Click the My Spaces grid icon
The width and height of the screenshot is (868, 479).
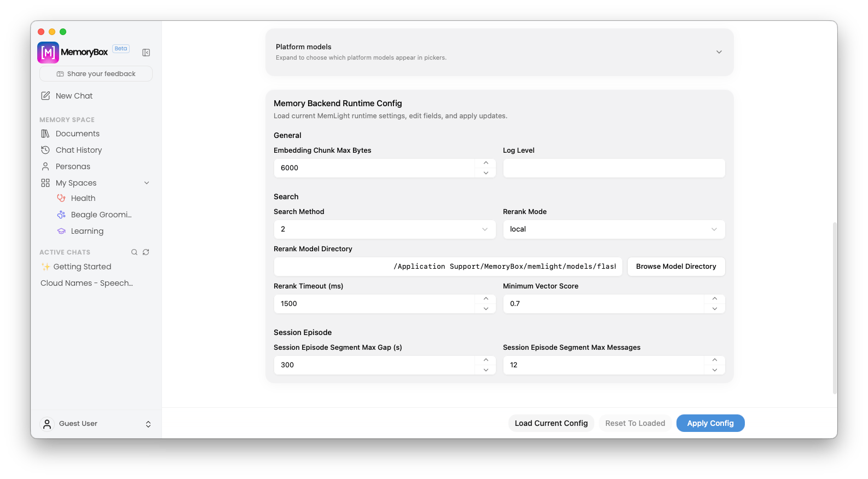[45, 183]
